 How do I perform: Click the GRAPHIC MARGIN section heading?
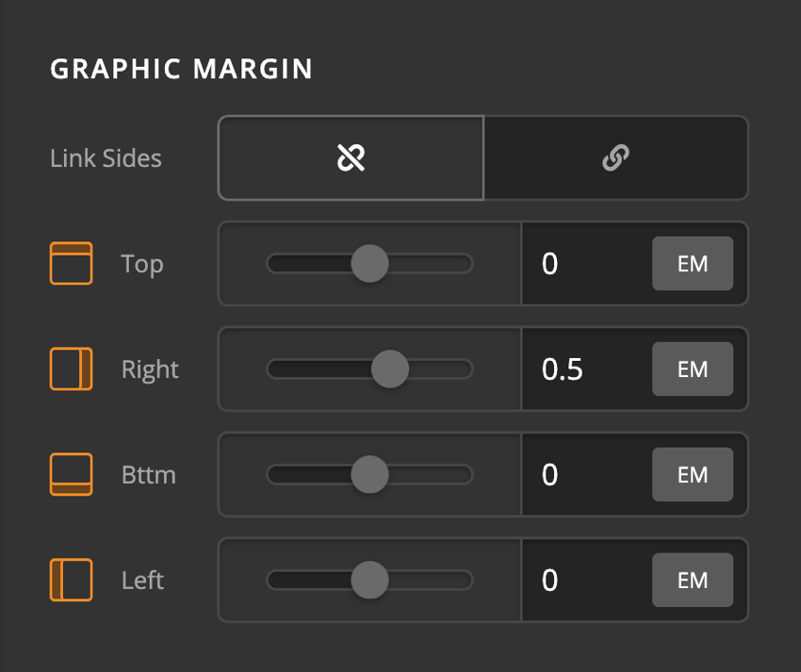[180, 69]
